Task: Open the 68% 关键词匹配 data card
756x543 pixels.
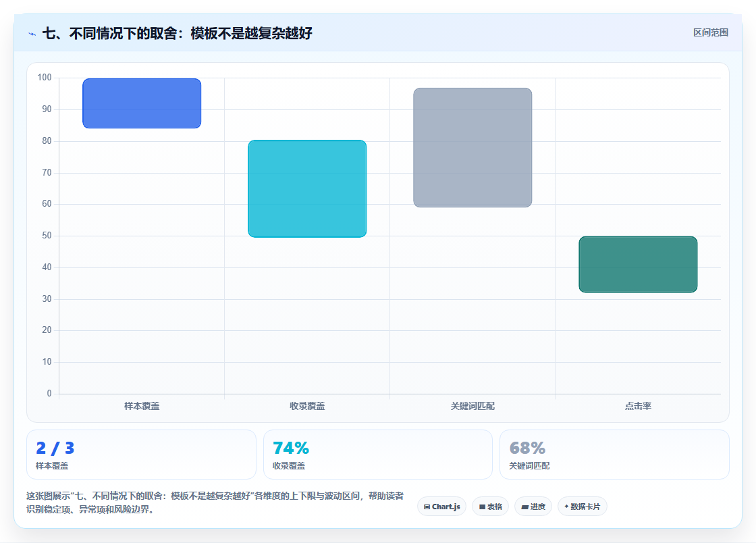Action: 614,455
